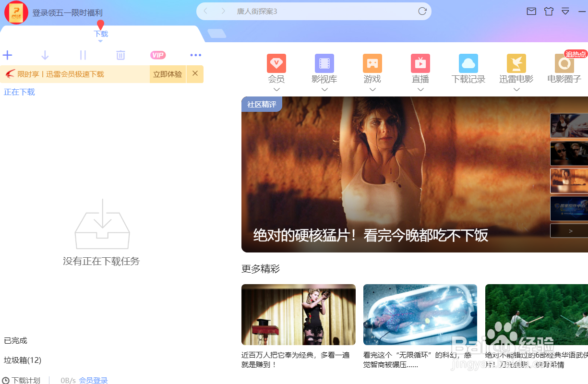Open the 近百万人把它奉为经典 article thumbnail
588x384 pixels.
(x=299, y=314)
